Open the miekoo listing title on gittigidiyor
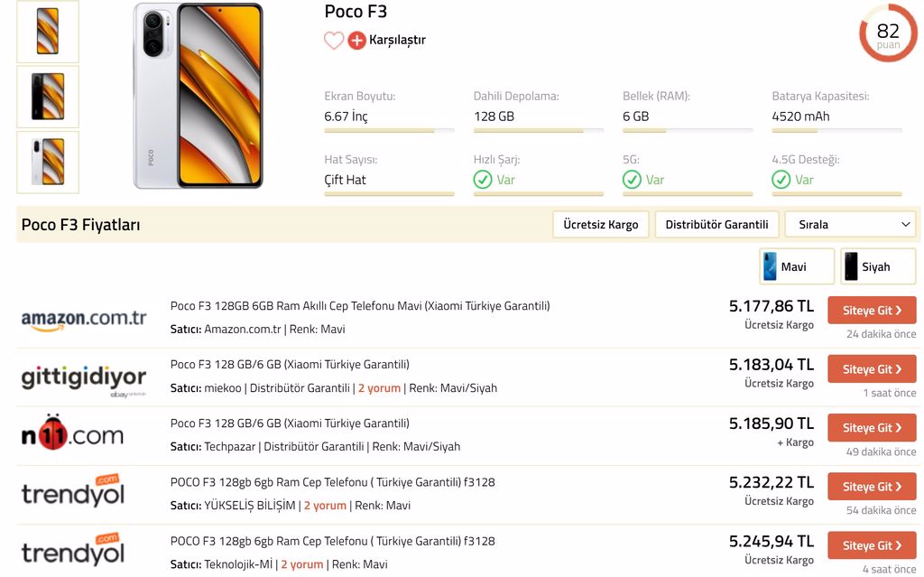This screenshot has height=577, width=924. pos(290,365)
